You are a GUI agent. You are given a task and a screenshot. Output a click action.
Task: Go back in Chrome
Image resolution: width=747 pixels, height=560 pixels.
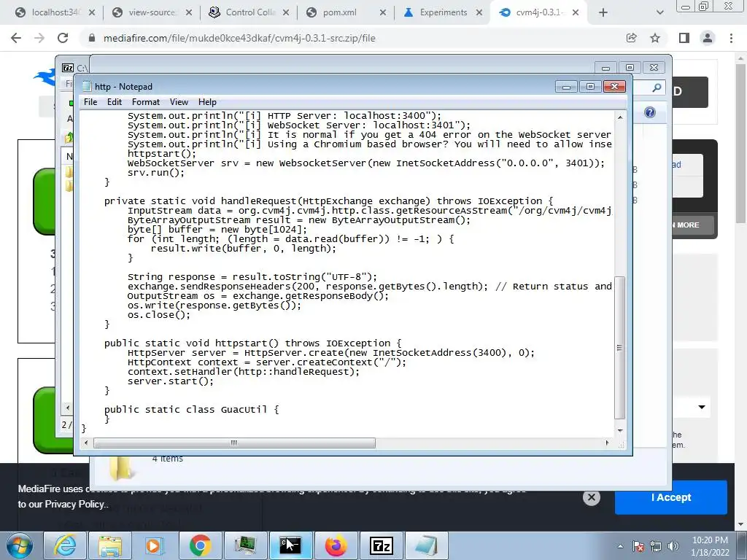[x=16, y=38]
